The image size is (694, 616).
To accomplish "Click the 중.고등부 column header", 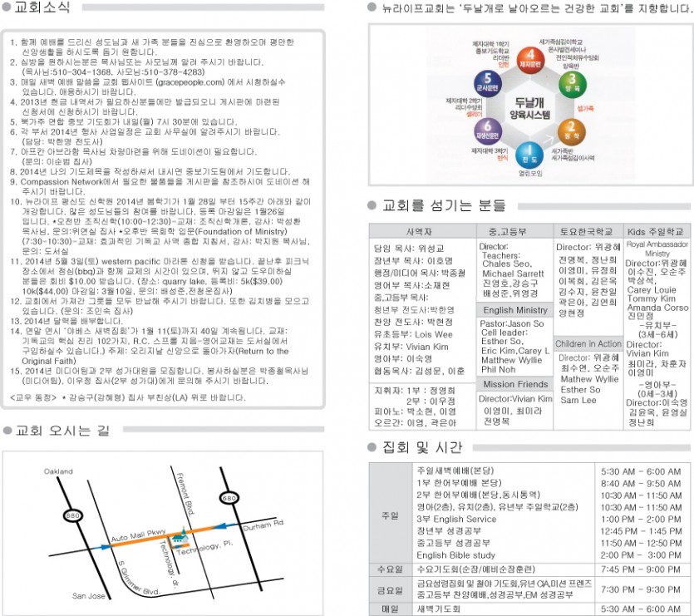I will tap(507, 232).
